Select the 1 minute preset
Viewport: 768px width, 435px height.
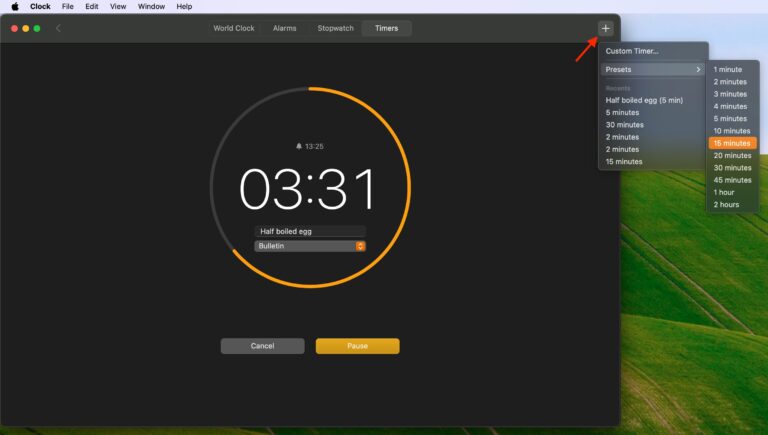(733, 70)
